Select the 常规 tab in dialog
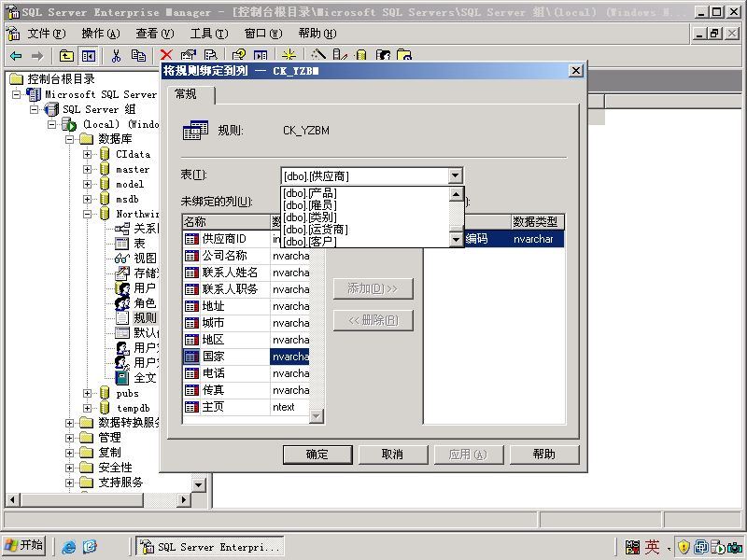 point(190,94)
